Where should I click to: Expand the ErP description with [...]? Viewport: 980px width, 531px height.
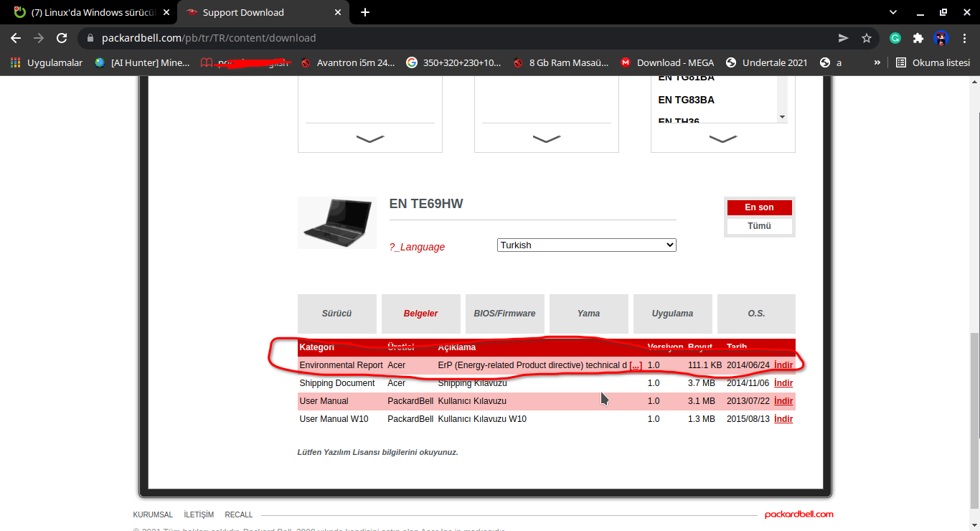636,366
